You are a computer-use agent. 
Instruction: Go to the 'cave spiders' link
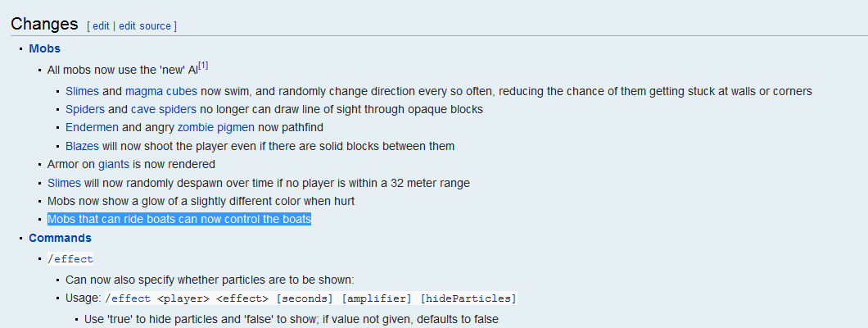pos(164,109)
